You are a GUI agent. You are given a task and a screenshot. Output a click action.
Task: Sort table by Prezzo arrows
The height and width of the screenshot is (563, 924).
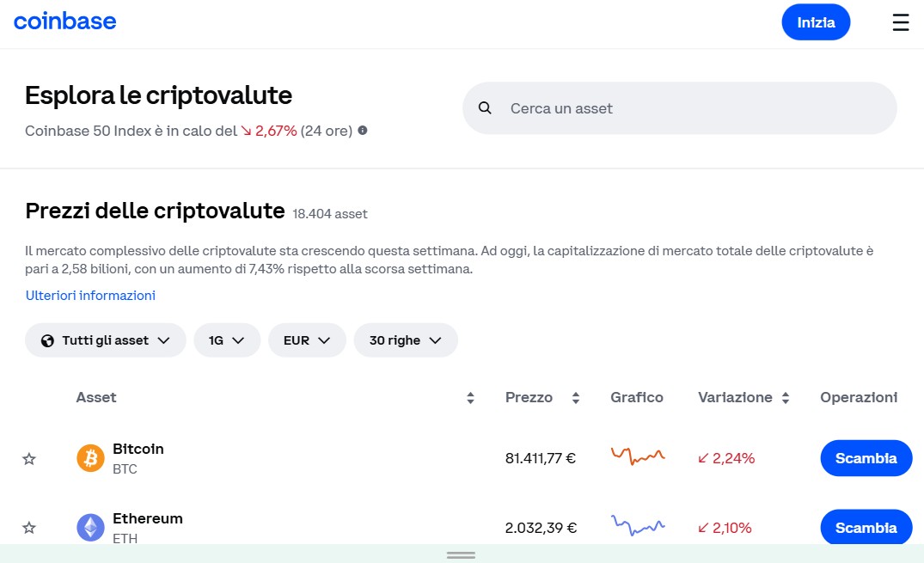coord(576,398)
